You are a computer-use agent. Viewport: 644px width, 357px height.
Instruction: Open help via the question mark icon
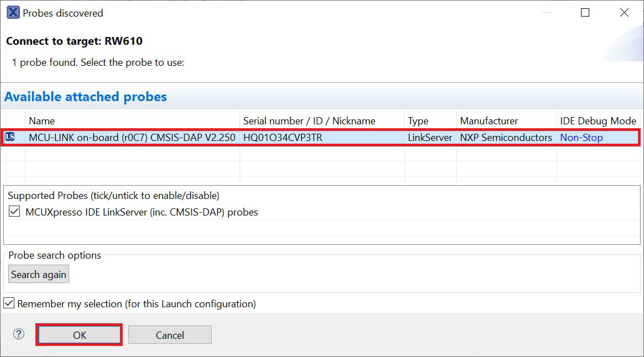19,334
